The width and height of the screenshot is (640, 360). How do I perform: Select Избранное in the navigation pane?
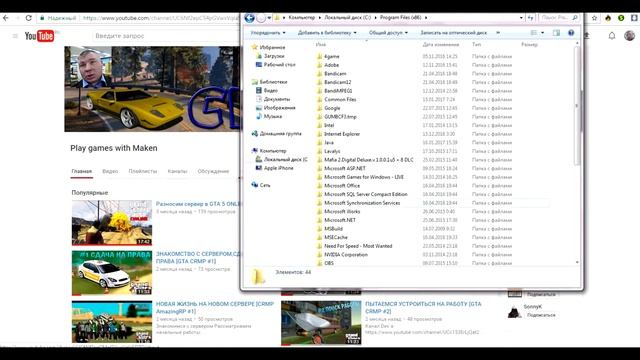(272, 47)
